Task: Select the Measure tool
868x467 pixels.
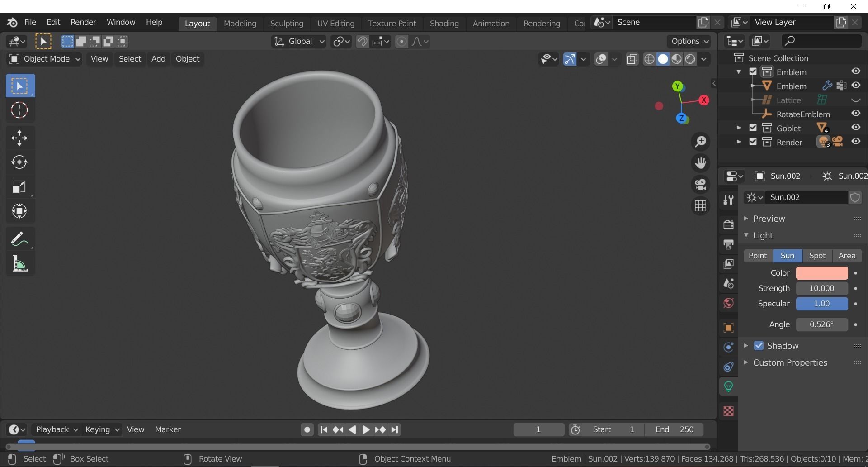Action: pos(19,263)
